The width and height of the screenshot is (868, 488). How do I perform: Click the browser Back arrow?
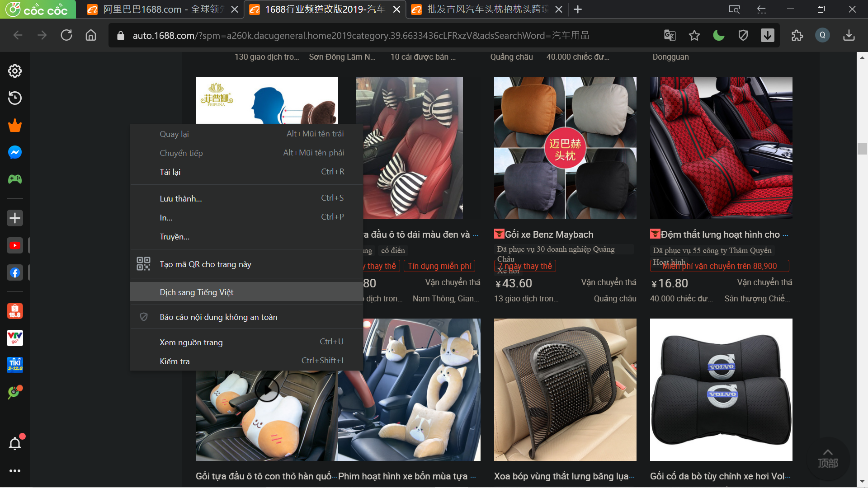(18, 35)
